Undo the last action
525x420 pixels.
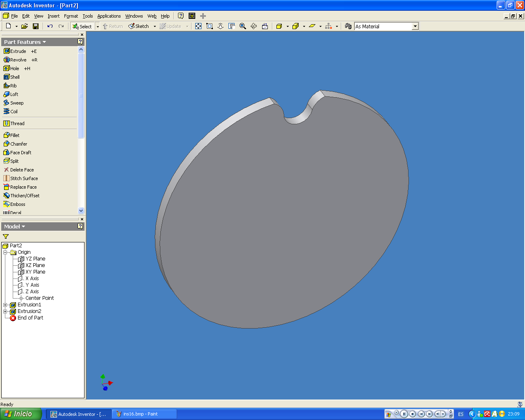[x=50, y=26]
